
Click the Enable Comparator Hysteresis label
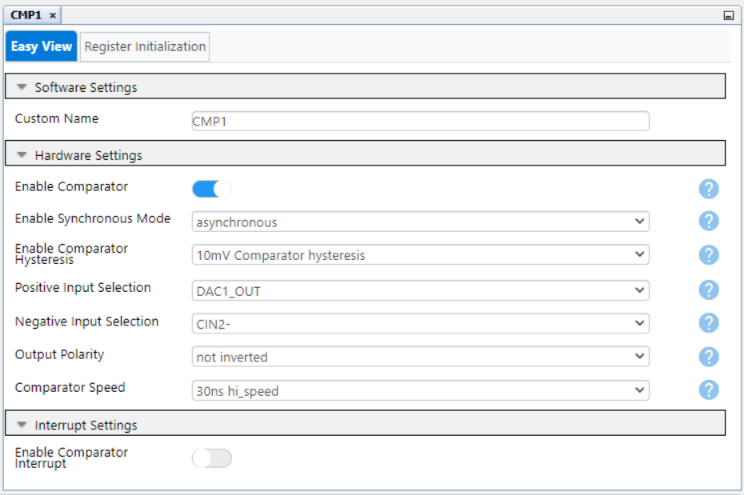point(71,254)
